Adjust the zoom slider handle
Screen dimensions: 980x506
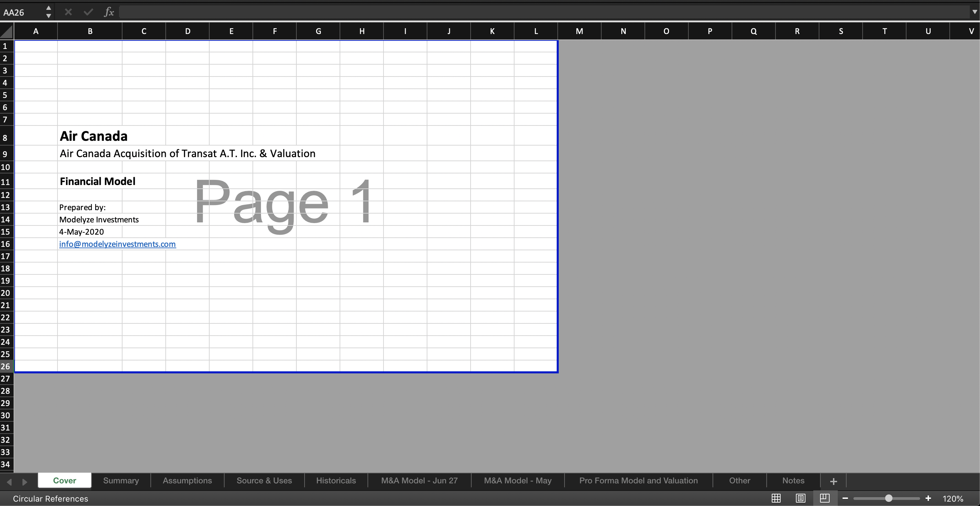click(x=889, y=499)
